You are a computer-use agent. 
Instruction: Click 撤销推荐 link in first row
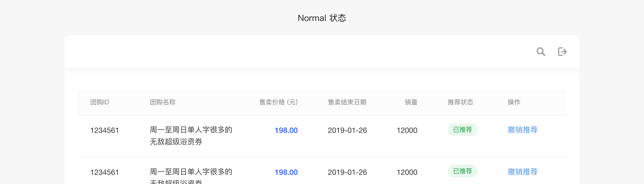coord(522,130)
